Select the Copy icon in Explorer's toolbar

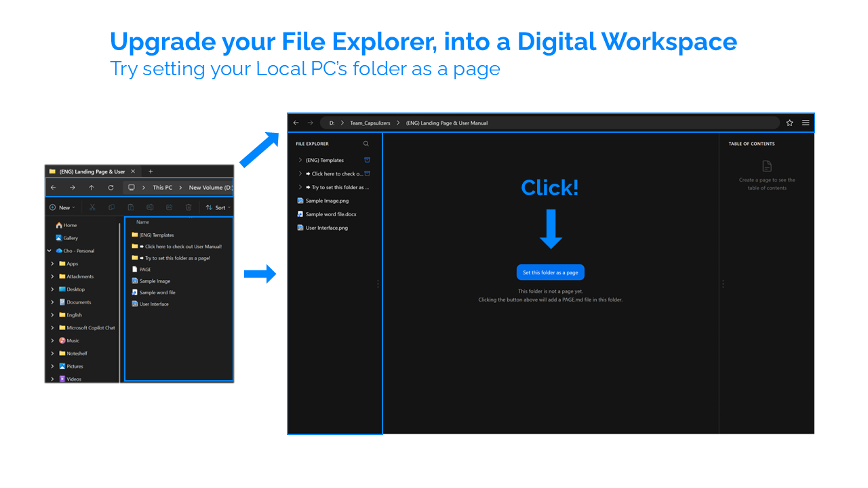[112, 207]
